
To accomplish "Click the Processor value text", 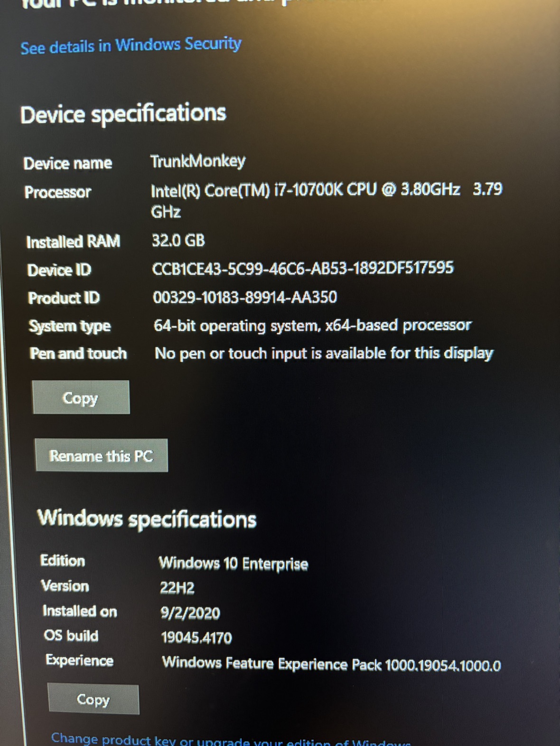I will point(327,200).
